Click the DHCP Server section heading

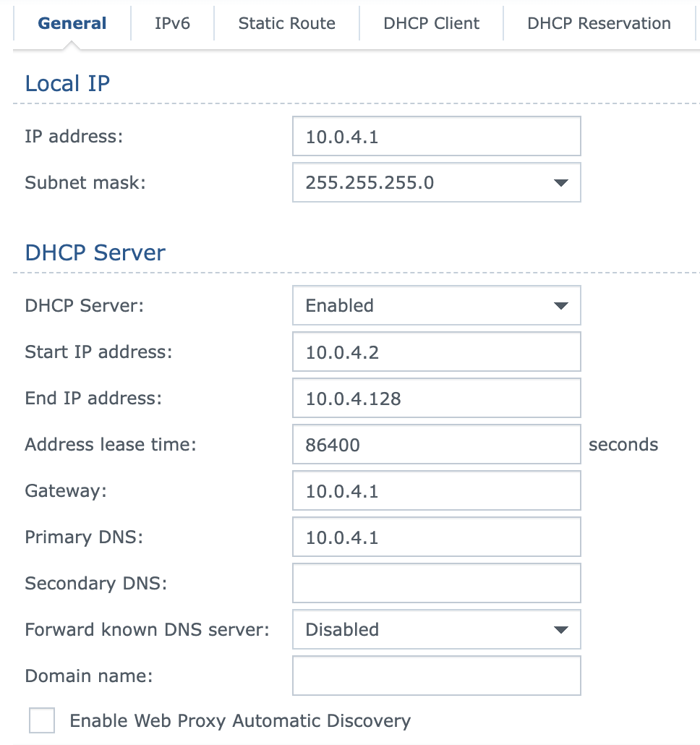pos(94,252)
